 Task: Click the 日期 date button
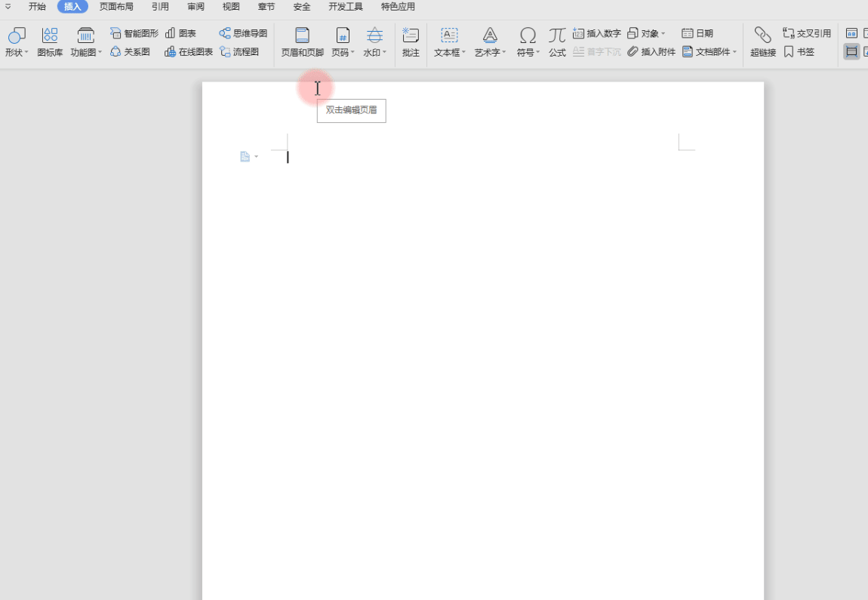pos(697,33)
